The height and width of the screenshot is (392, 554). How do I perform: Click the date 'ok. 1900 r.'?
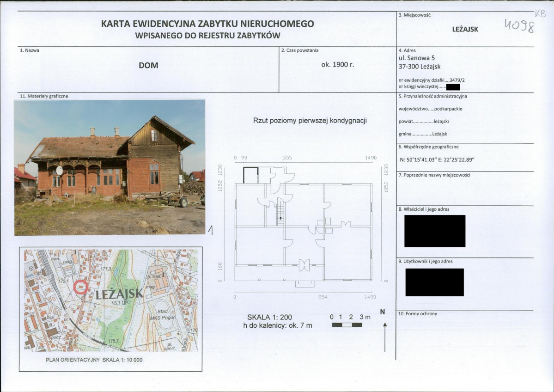point(337,65)
